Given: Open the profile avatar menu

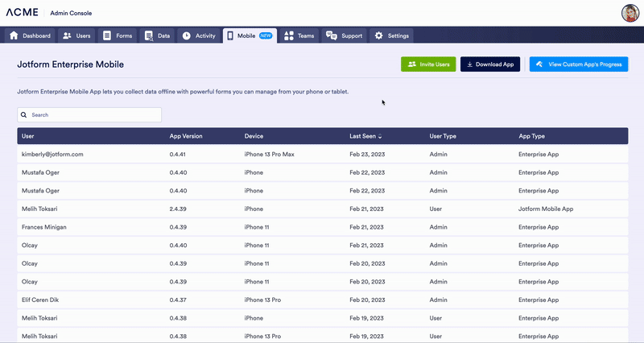Looking at the screenshot, I should pos(630,13).
